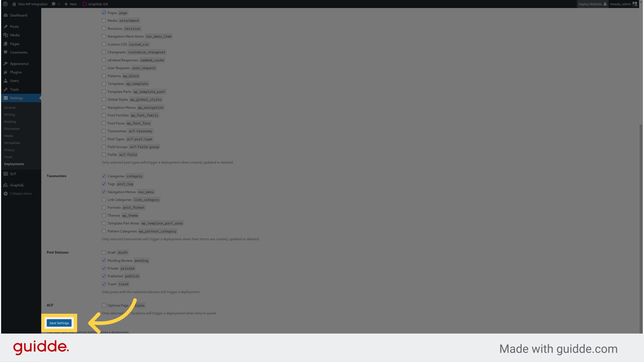The image size is (644, 362).
Task: Expand the Deployments menu section
Action: (x=14, y=164)
